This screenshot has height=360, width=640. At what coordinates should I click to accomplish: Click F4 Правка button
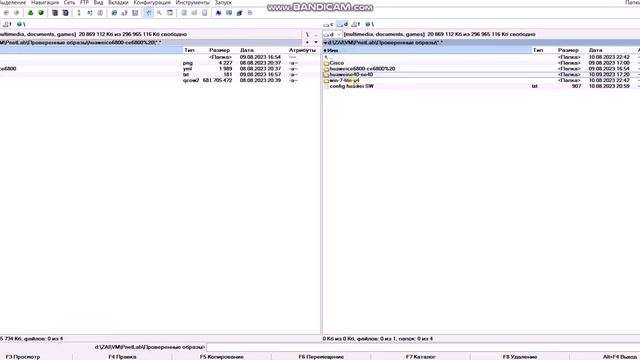coord(122,357)
